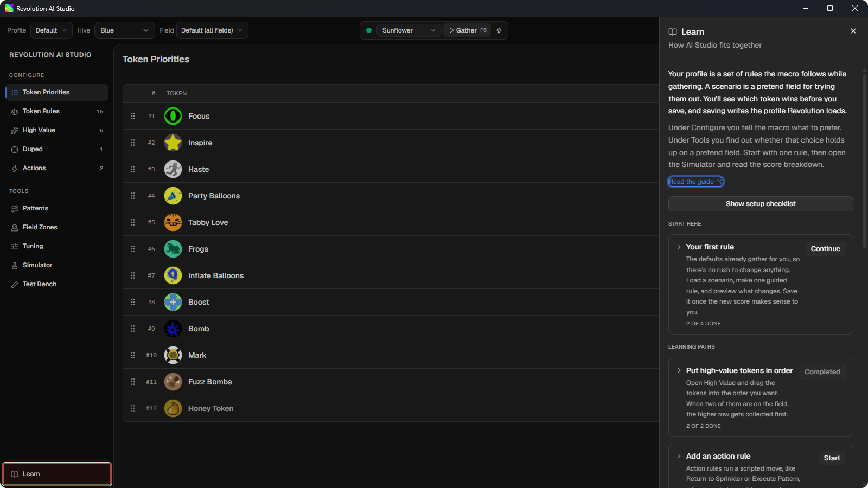
Task: Open the Tuning tool
Action: click(x=57, y=246)
